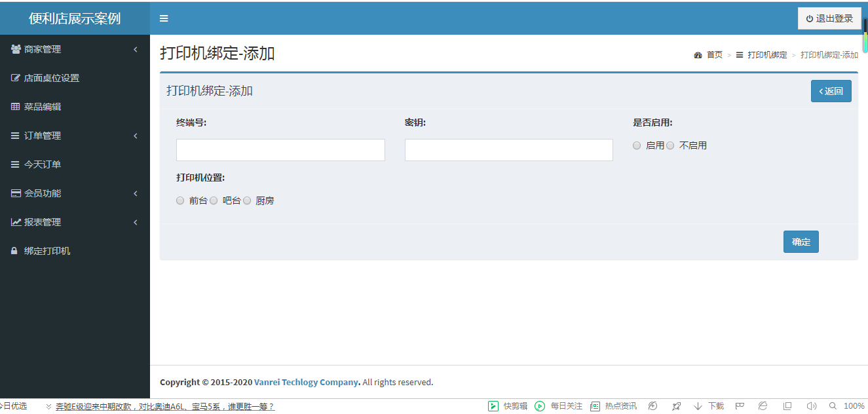868x414 pixels.
Task: Select the 吧台 printer position radio
Action: 214,201
